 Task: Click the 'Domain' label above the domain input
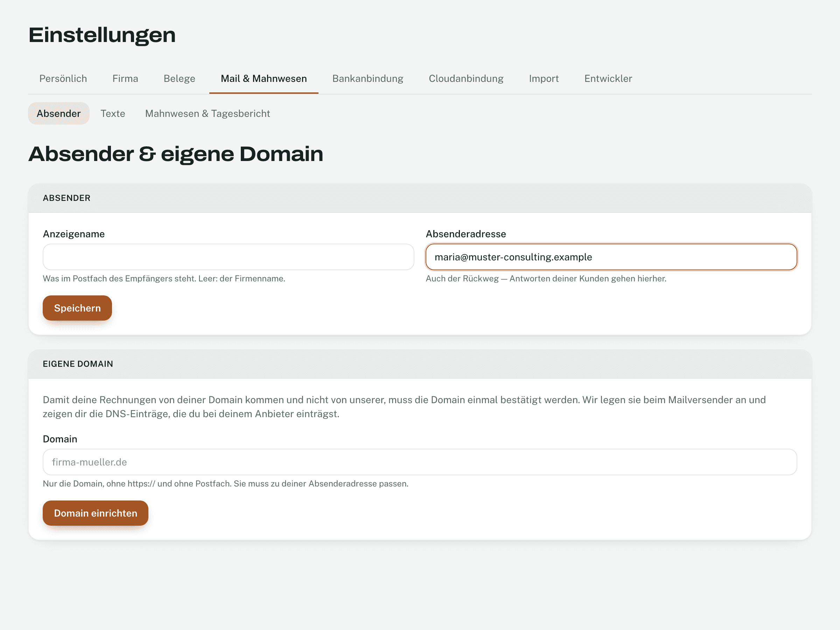click(60, 439)
